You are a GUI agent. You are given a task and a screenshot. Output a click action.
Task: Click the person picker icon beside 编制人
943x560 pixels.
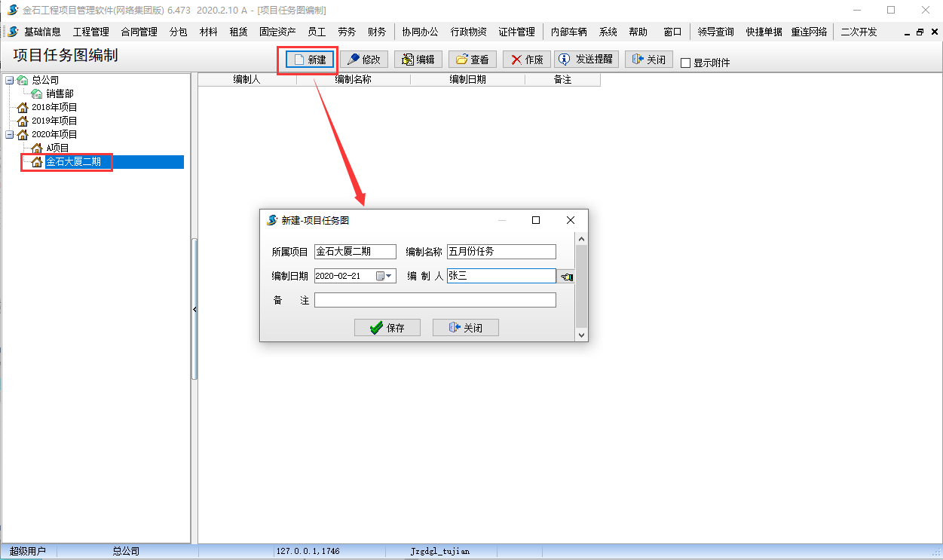566,277
